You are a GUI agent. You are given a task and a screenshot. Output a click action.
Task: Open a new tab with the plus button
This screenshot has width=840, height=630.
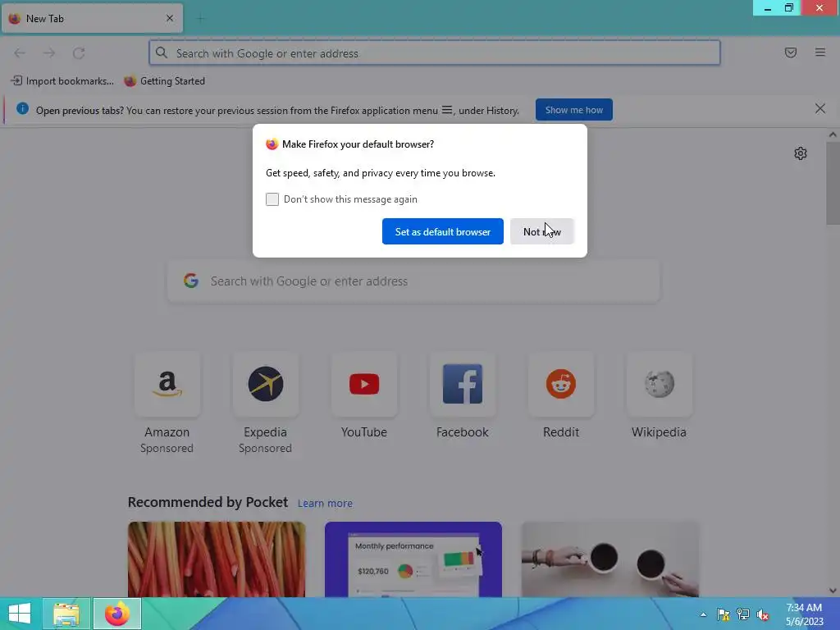(x=200, y=19)
